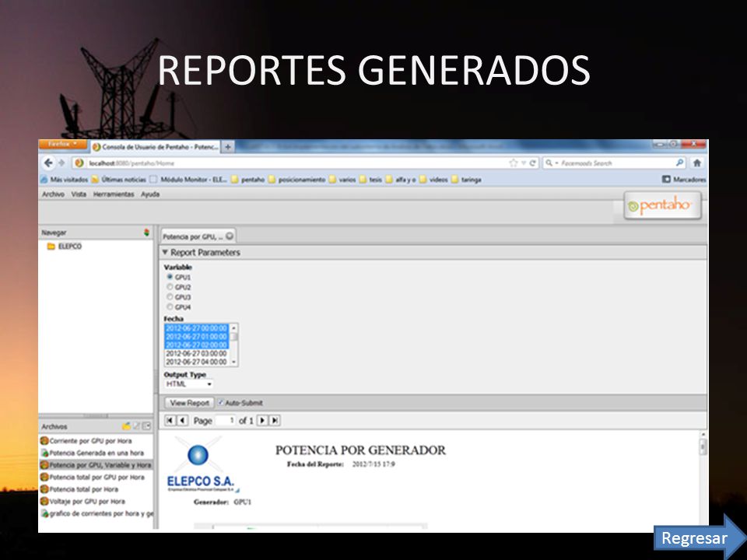Open the Firefox menu button dropdown
The width and height of the screenshot is (747, 560).
pos(62,144)
